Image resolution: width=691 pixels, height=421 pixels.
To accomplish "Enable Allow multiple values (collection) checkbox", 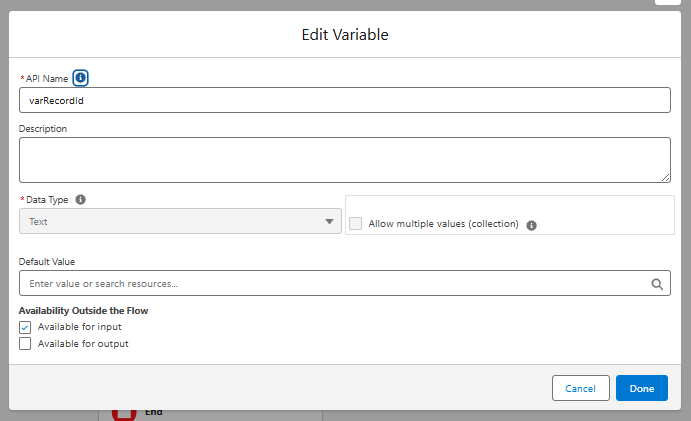I will pyautogui.click(x=356, y=224).
